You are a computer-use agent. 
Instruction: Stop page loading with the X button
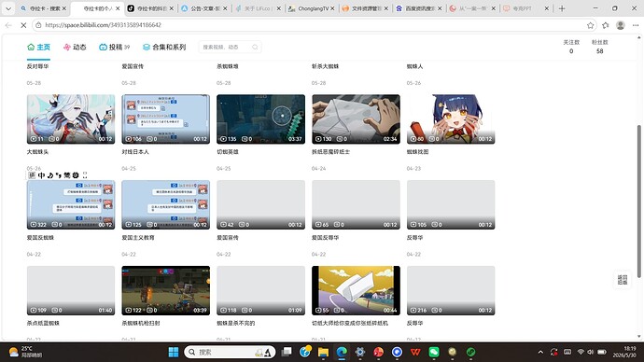23,25
